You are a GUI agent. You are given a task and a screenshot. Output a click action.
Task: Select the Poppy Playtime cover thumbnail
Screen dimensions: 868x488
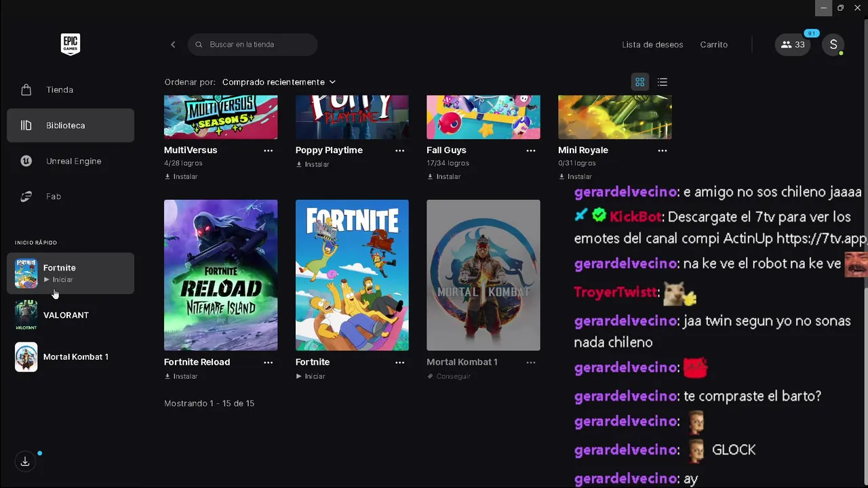click(x=352, y=117)
